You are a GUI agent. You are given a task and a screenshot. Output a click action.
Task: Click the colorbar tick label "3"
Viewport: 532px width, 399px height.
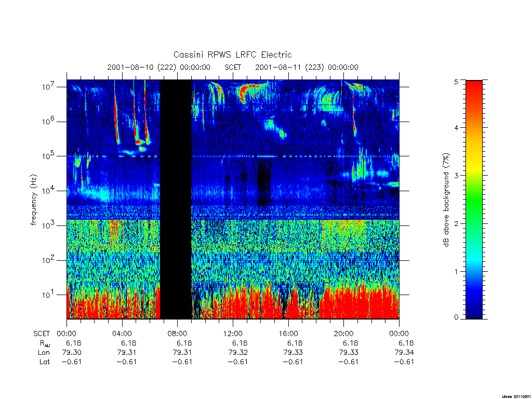point(456,176)
